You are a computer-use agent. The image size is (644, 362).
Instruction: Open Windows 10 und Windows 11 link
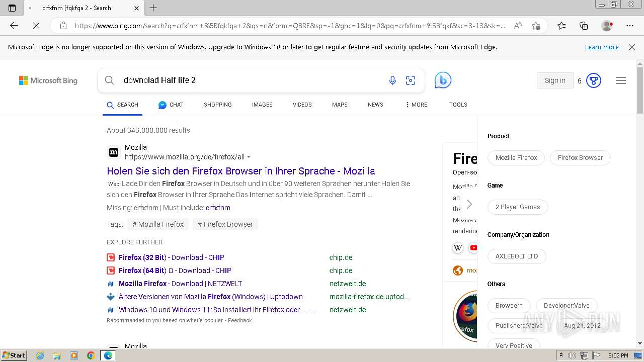(x=218, y=310)
